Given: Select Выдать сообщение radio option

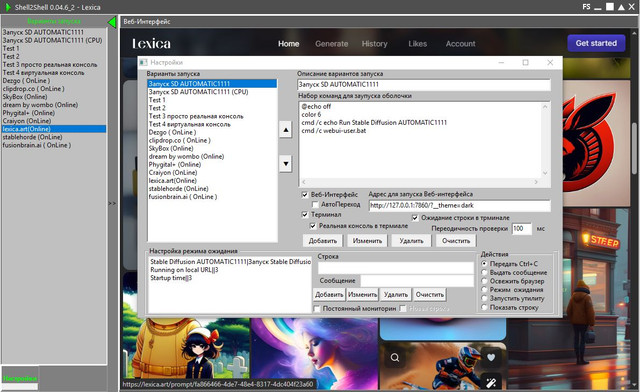Looking at the screenshot, I should point(484,272).
